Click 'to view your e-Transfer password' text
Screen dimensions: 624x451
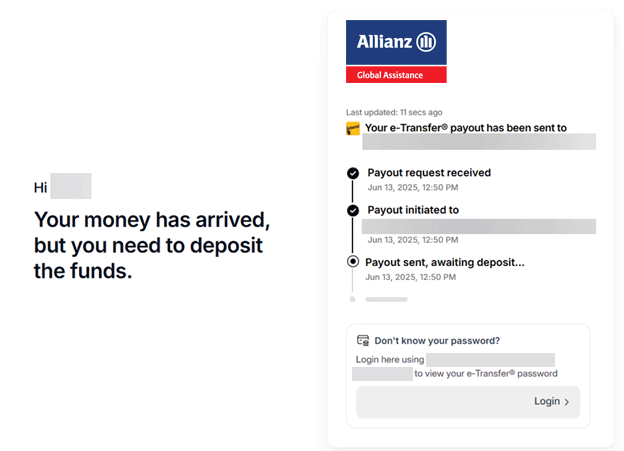486,374
